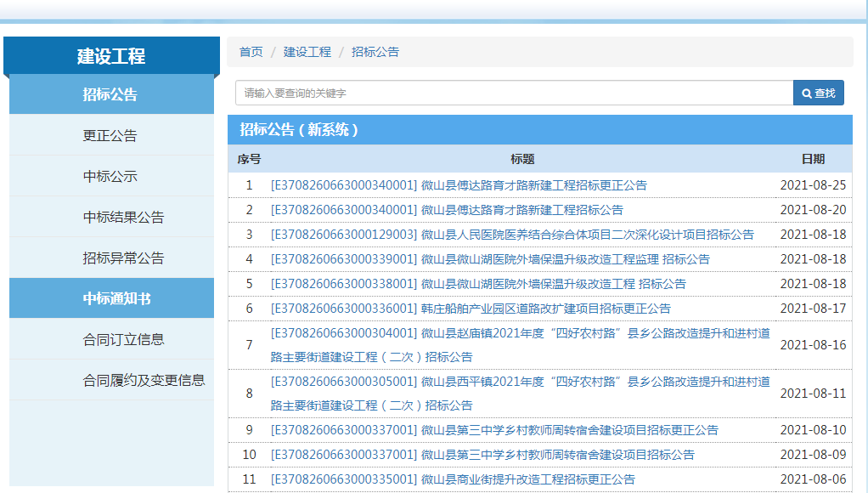Open 合同履约及变更信息 sidebar item
This screenshot has height=493, width=868.
click(144, 380)
